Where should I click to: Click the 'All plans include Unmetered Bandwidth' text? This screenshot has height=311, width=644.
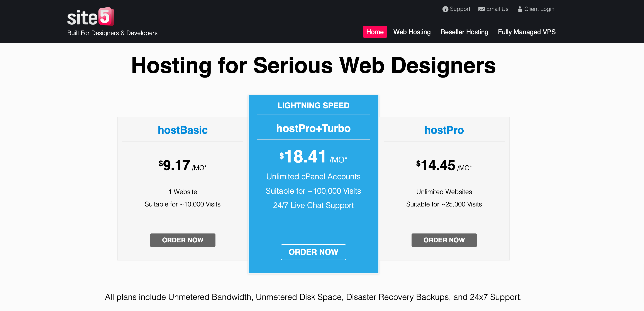pyautogui.click(x=313, y=297)
